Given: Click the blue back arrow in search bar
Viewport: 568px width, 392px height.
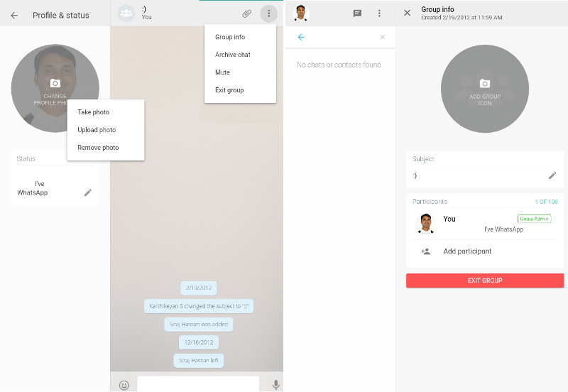Looking at the screenshot, I should (301, 37).
